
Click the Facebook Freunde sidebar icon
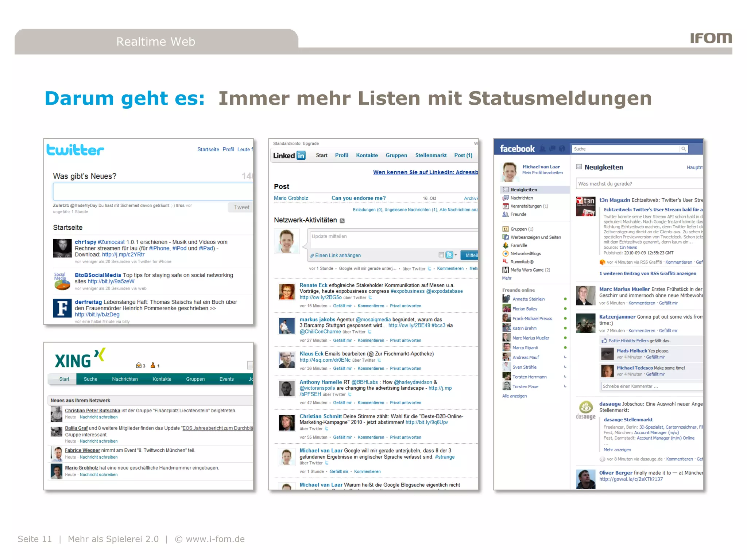pyautogui.click(x=506, y=214)
